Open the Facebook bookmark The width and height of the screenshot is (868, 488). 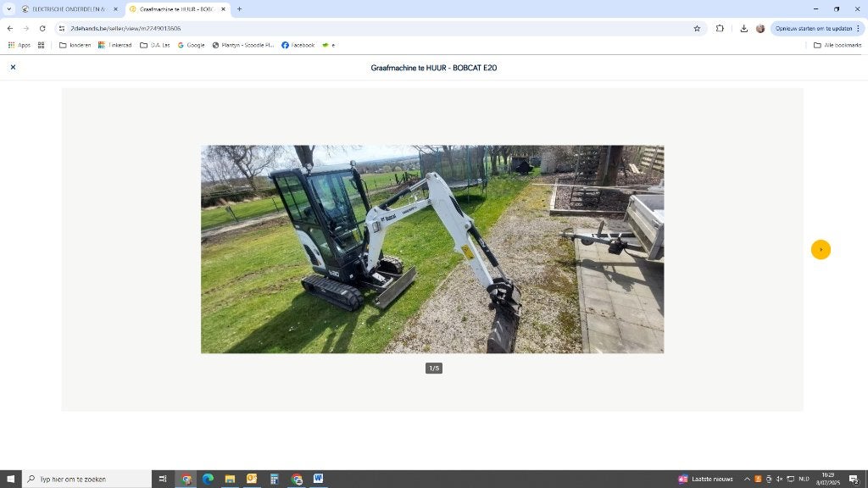point(298,46)
